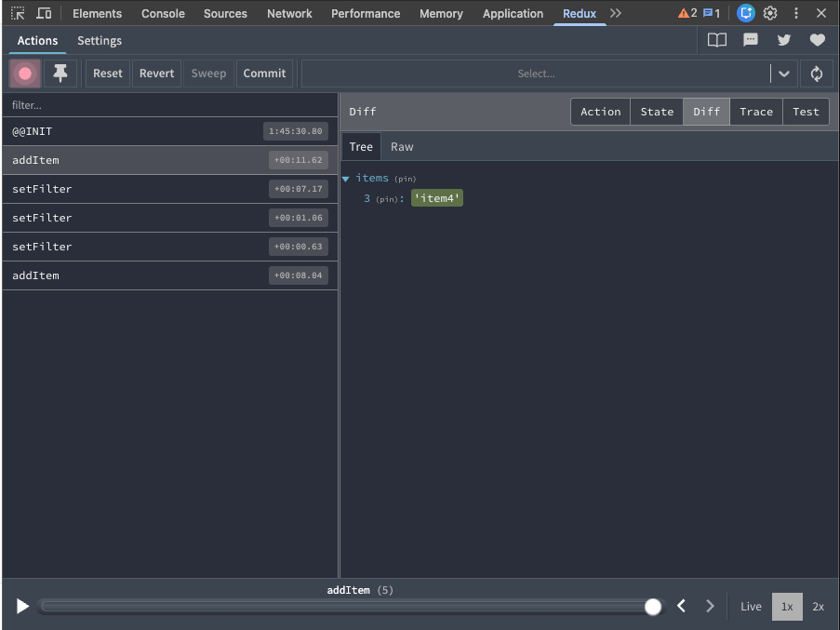
Task: Open the Select instance combo box
Action: (536, 74)
